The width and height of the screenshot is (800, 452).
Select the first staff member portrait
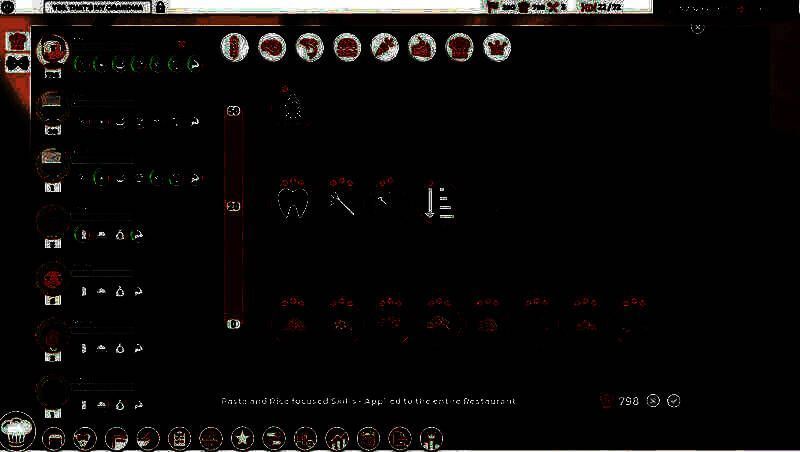tap(52, 50)
